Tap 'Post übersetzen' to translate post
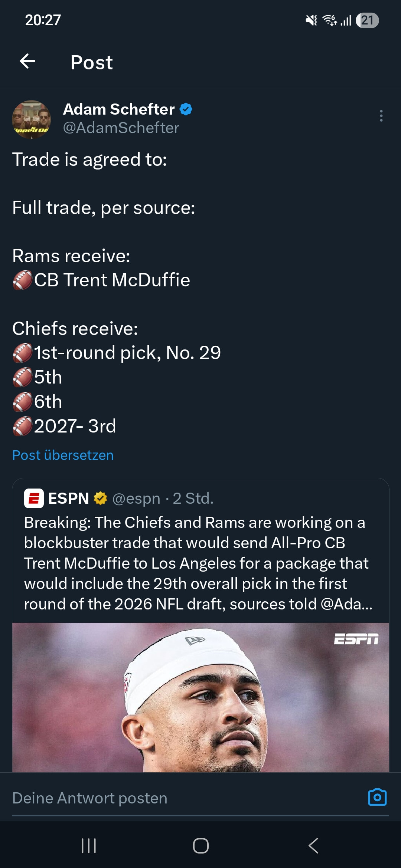The width and height of the screenshot is (401, 868). (x=63, y=455)
